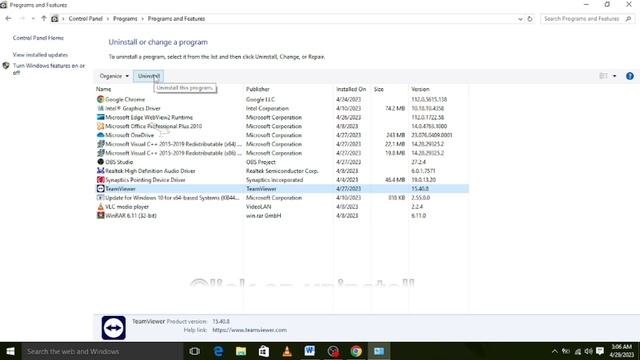Expand the view options dropdown arrow
Image resolution: width=640 pixels, height=360 pixels.
(614, 76)
